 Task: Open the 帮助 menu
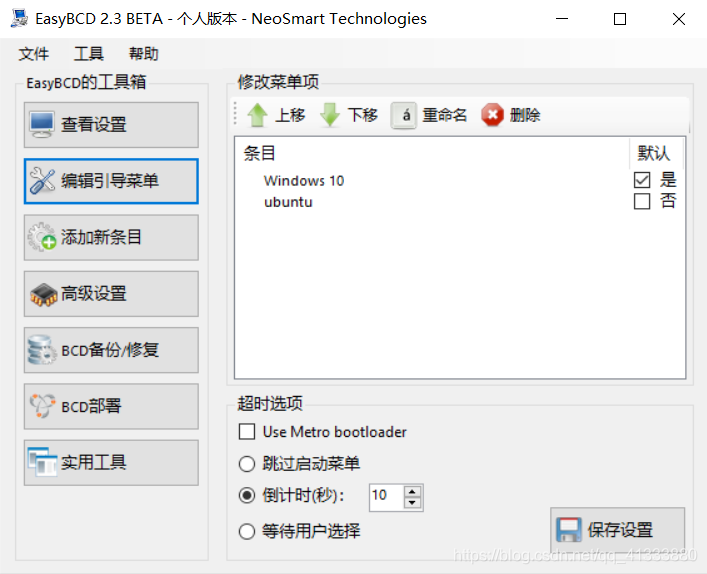pyautogui.click(x=144, y=54)
